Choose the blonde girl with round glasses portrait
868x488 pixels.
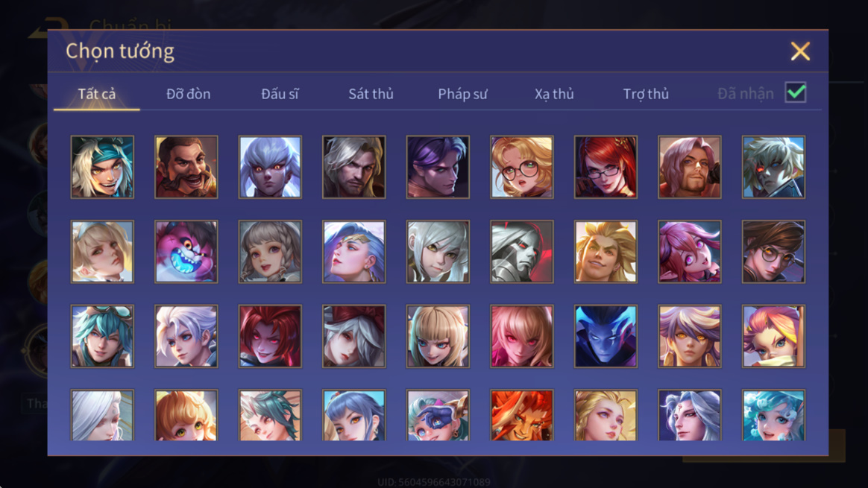(521, 167)
